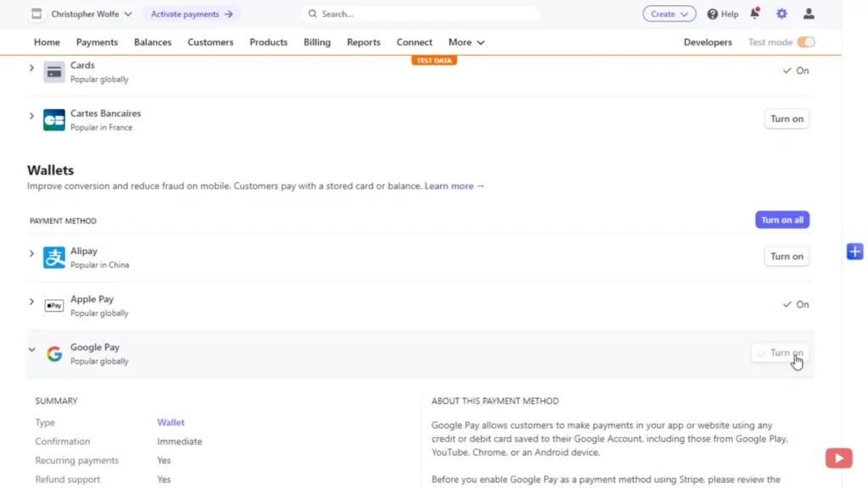Click the TEST DATA badge

434,60
